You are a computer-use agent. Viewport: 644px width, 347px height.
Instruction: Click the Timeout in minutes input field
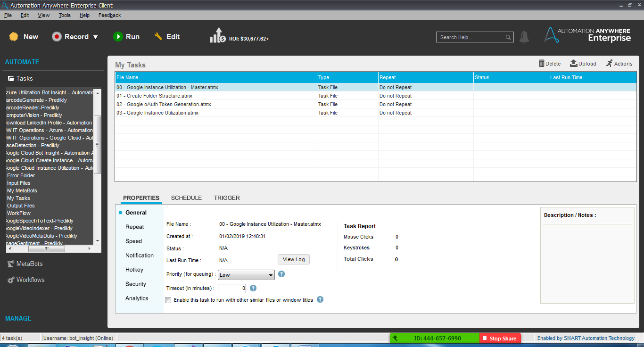[232, 288]
